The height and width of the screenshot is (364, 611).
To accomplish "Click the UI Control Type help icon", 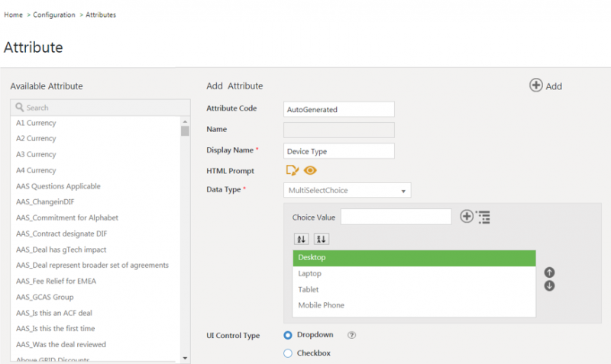I will click(x=352, y=335).
